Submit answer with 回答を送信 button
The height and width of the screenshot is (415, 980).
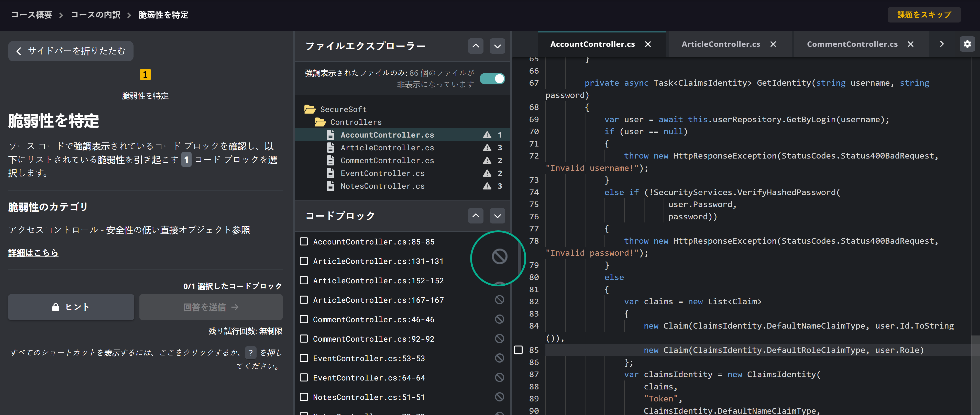pyautogui.click(x=211, y=307)
